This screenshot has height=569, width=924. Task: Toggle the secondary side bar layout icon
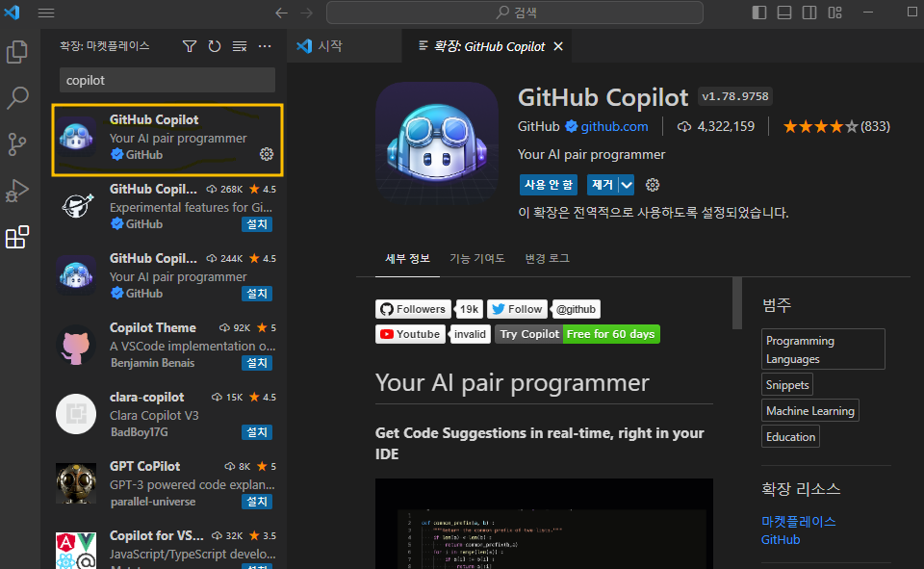tap(809, 13)
